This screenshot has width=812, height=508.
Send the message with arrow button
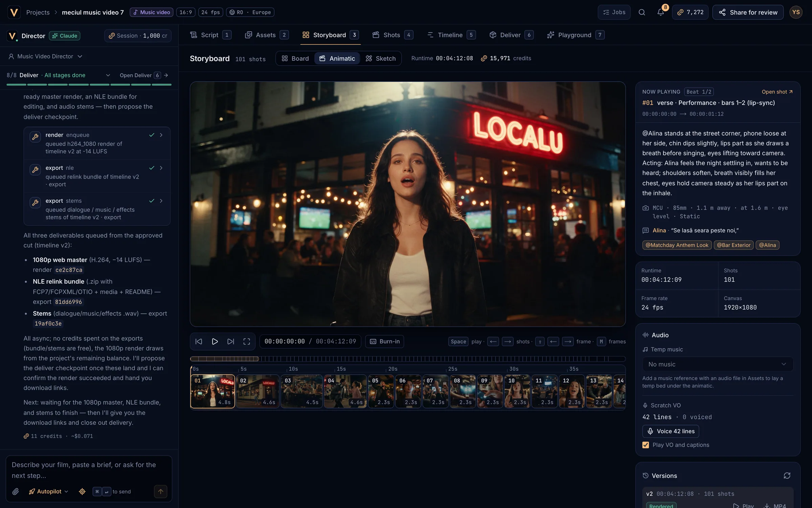(160, 491)
